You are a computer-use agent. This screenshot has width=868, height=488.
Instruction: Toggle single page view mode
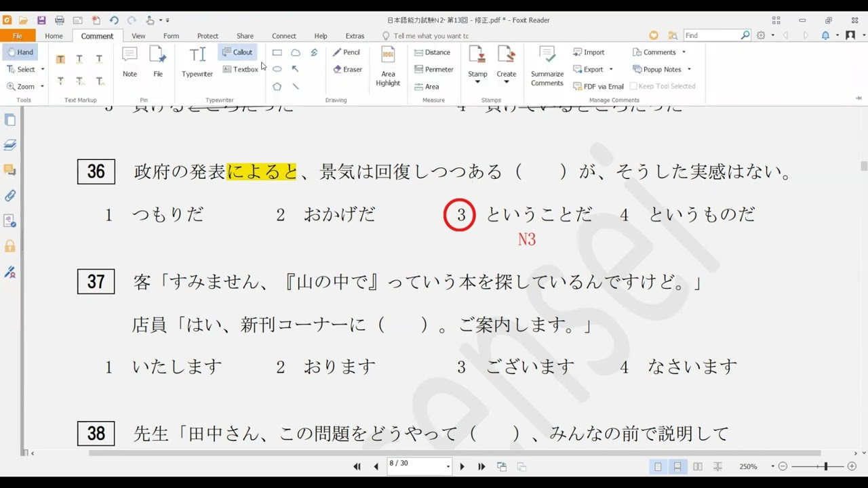tap(658, 466)
